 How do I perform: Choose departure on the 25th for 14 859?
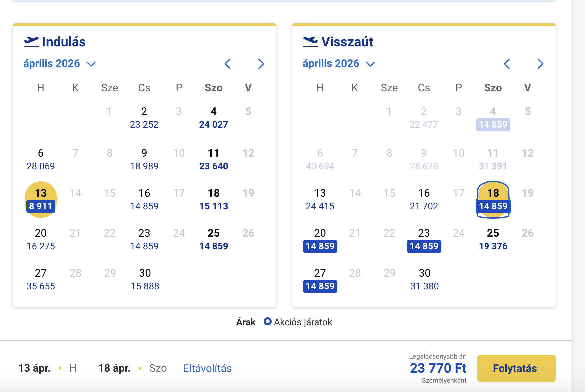click(214, 240)
